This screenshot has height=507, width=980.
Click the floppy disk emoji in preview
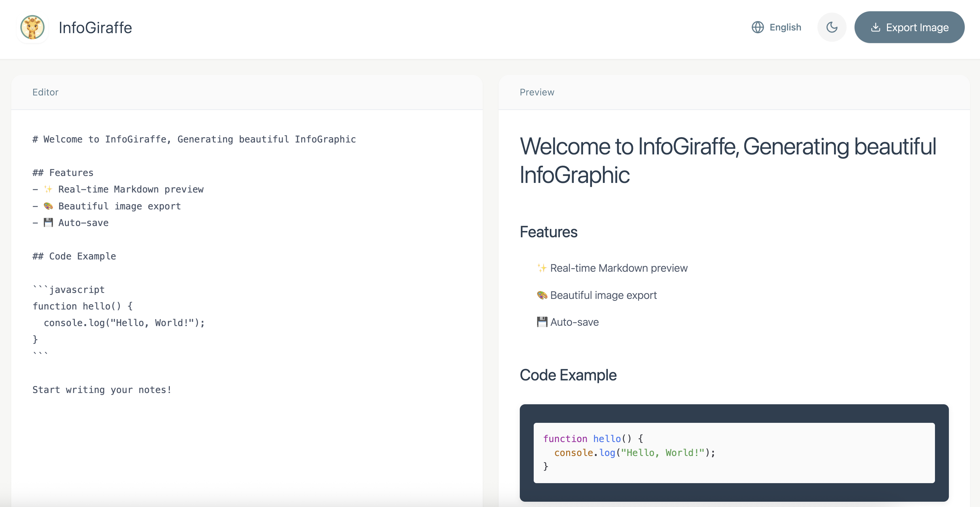click(x=542, y=322)
